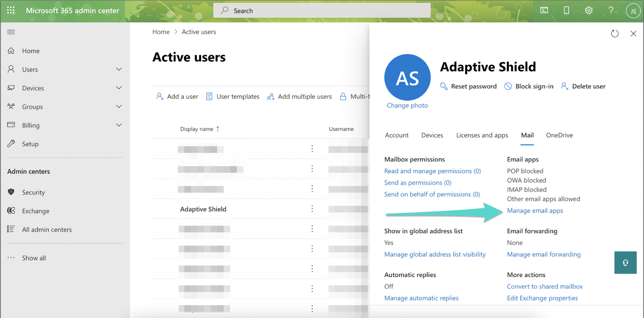Refresh the Adaptive Shield user panel
The width and height of the screenshot is (644, 318).
pos(615,33)
